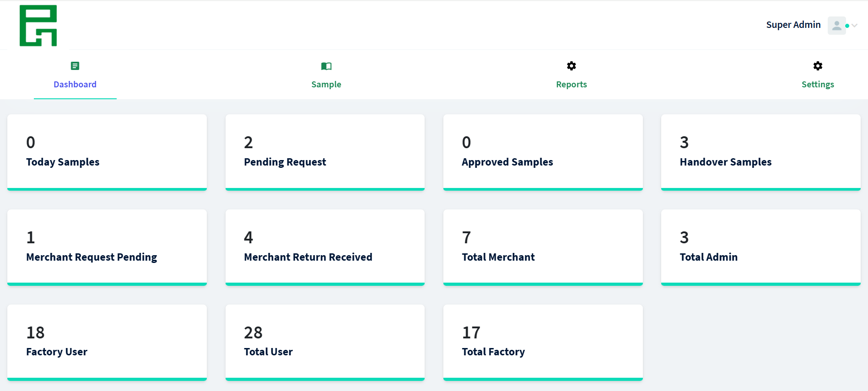The width and height of the screenshot is (868, 391).
Task: Open the Merchant Return Received card
Action: point(325,247)
